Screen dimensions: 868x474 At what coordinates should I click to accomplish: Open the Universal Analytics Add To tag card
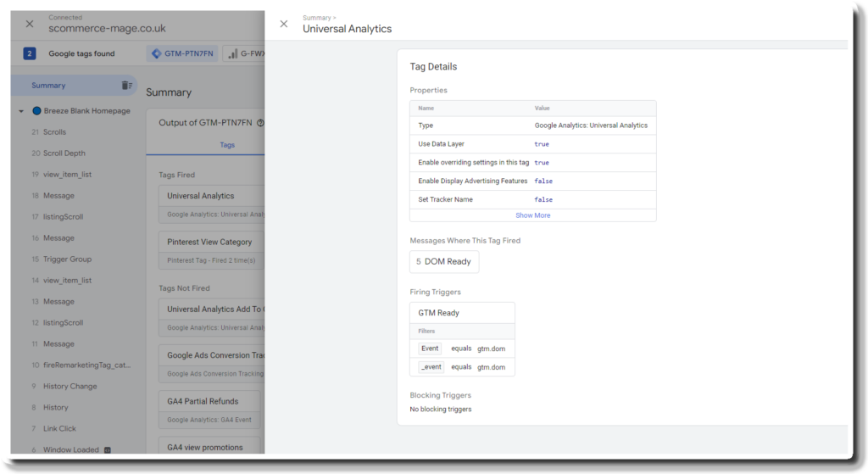[211, 317]
